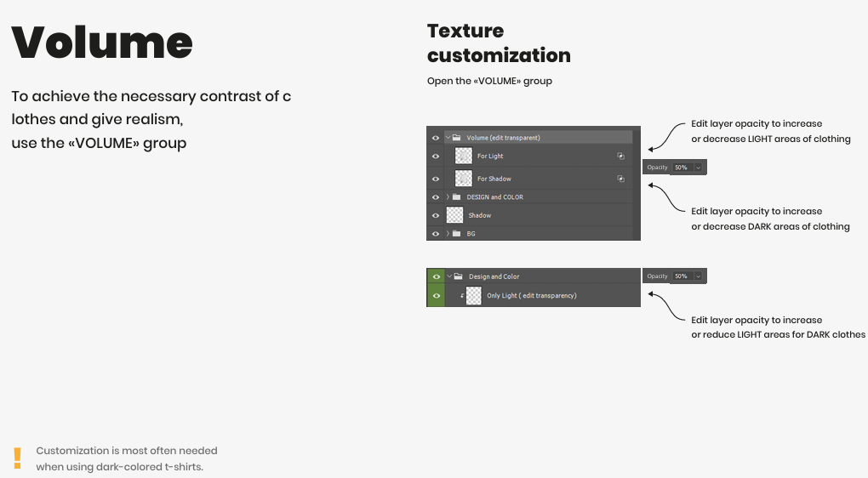Click the Shadow layer transparent thumbnail
Viewport: 868px width, 478px height.
[454, 214]
